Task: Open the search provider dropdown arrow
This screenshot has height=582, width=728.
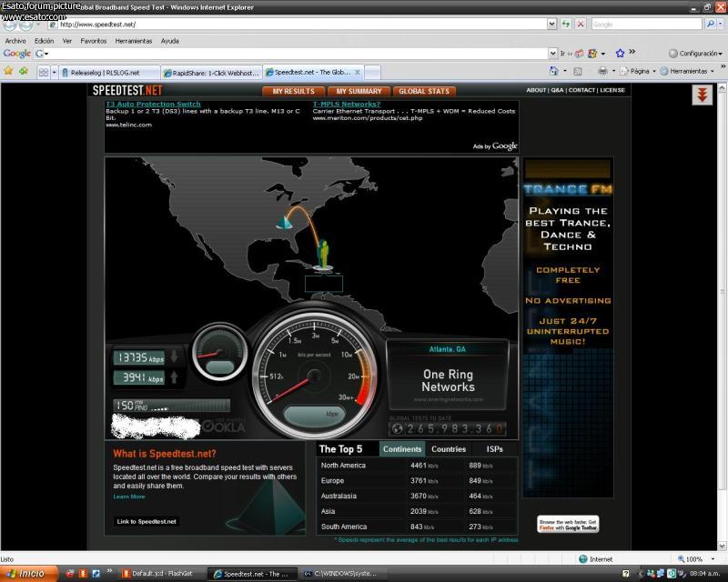Action: pos(720,25)
